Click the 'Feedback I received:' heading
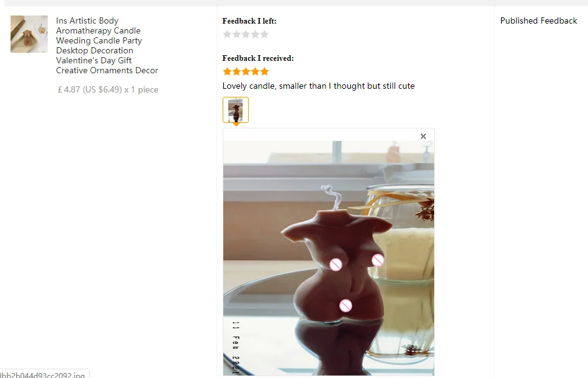 (258, 58)
